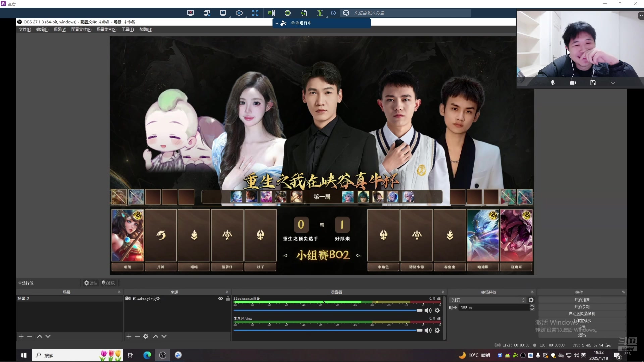Collapse the session in progress banner chevron
The width and height of the screenshot is (644, 362).
(x=277, y=23)
